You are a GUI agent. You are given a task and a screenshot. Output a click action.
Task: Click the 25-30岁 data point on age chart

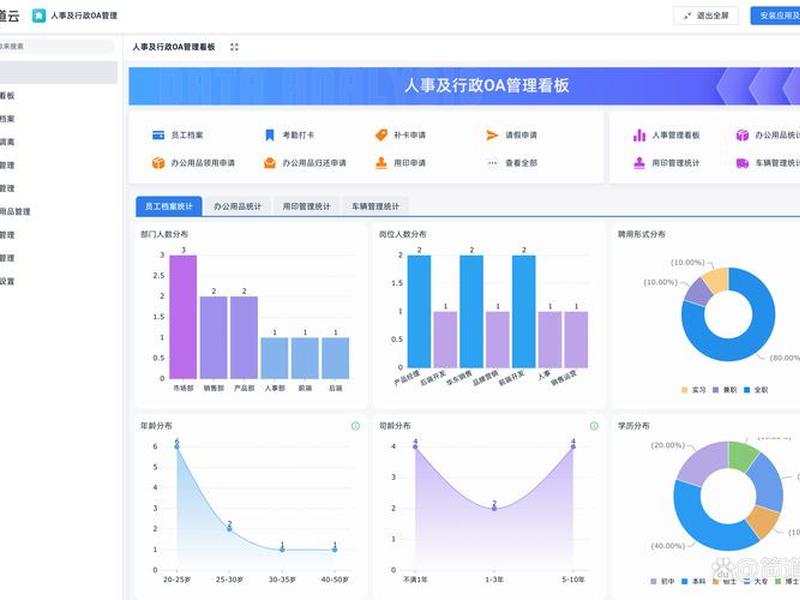pos(230,529)
